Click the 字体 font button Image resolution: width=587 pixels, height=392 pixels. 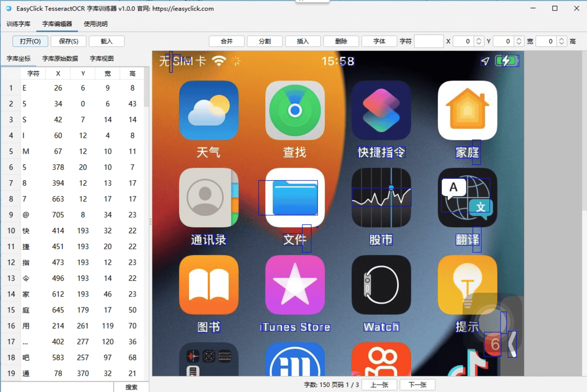point(379,41)
